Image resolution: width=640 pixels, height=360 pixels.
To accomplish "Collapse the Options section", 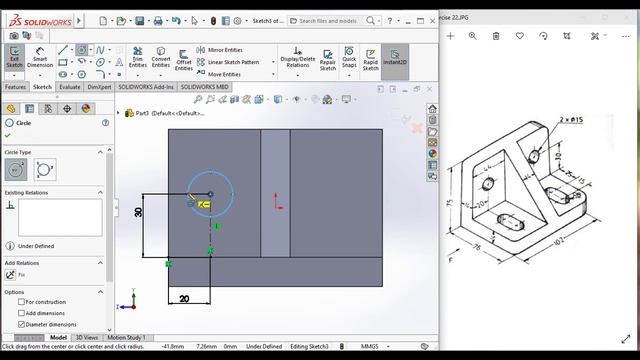I will tap(100, 292).
